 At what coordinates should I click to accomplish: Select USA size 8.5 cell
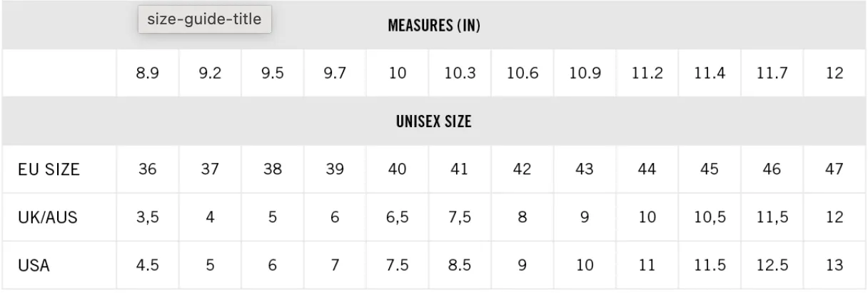[x=460, y=265]
